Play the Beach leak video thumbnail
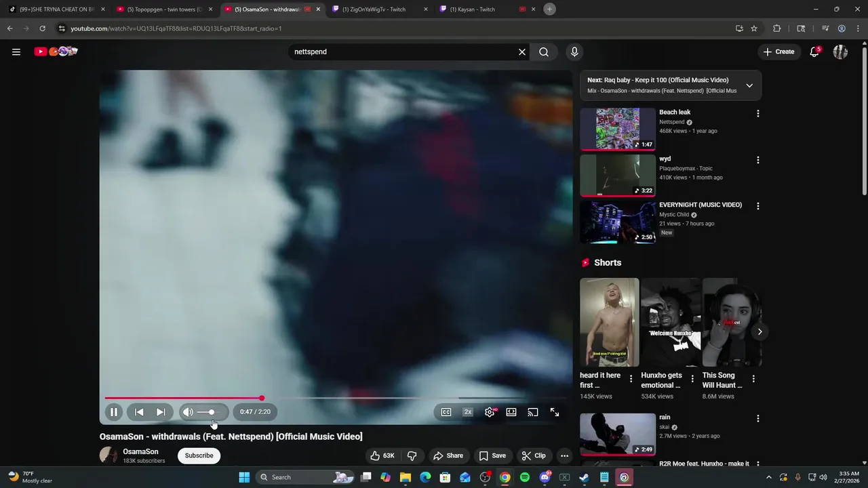 pos(618,129)
